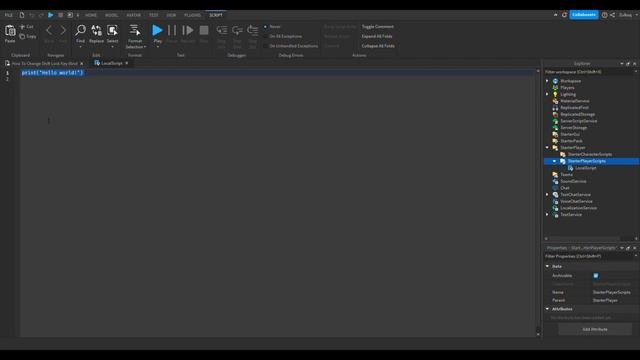Screen dimensions: 640x360
Task: Collapse the StarterPlayerScripts tree node
Action: pos(555,161)
